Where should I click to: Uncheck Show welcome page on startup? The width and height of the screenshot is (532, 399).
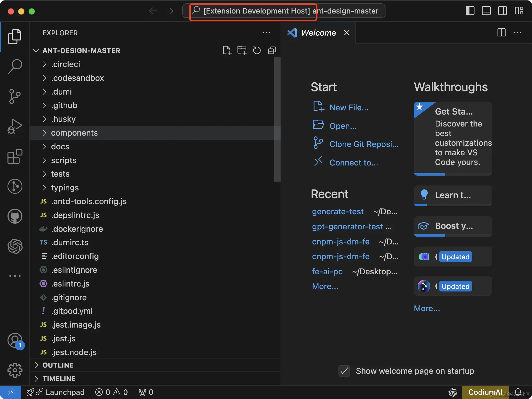[x=344, y=371]
